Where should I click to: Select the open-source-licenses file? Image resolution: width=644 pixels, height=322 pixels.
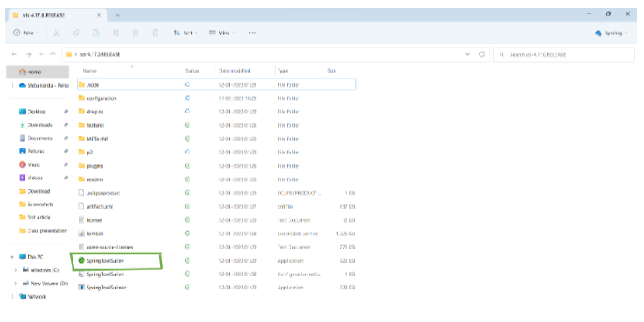(x=216, y=247)
